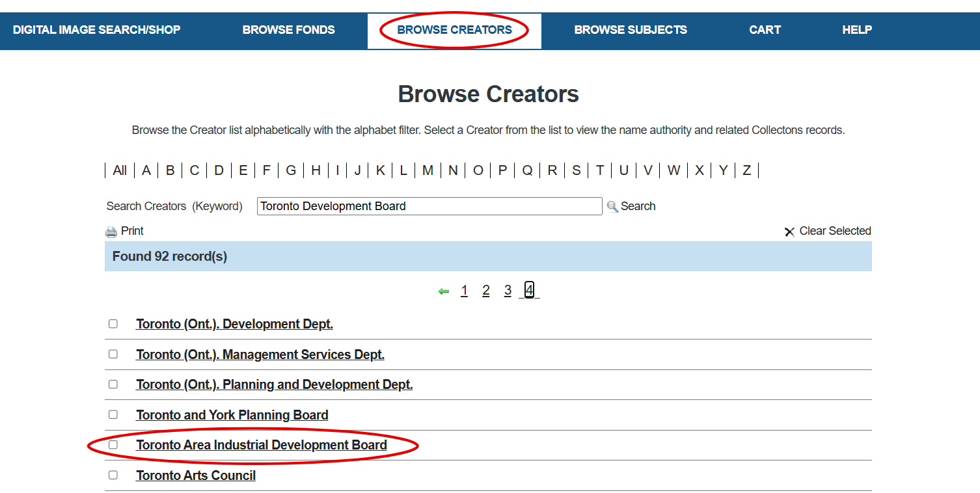Filter creators by letter L
Image resolution: width=980 pixels, height=493 pixels.
pos(403,170)
